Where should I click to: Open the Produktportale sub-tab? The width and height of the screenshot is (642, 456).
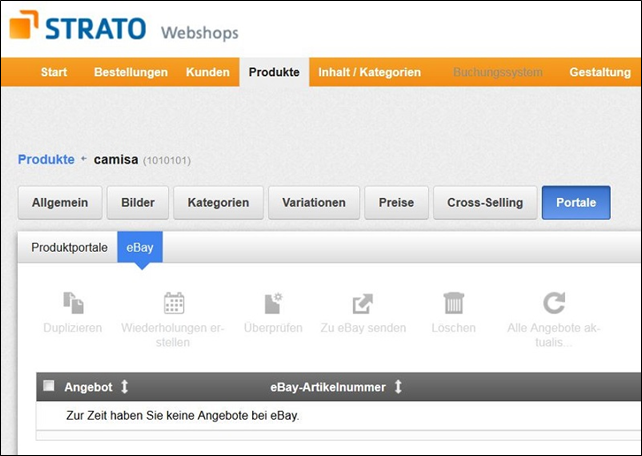(69, 247)
